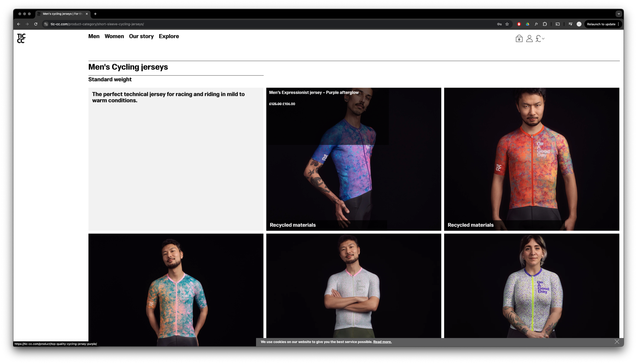This screenshot has height=364, width=637.
Task: Open the shopping bag cart icon
Action: click(x=519, y=39)
